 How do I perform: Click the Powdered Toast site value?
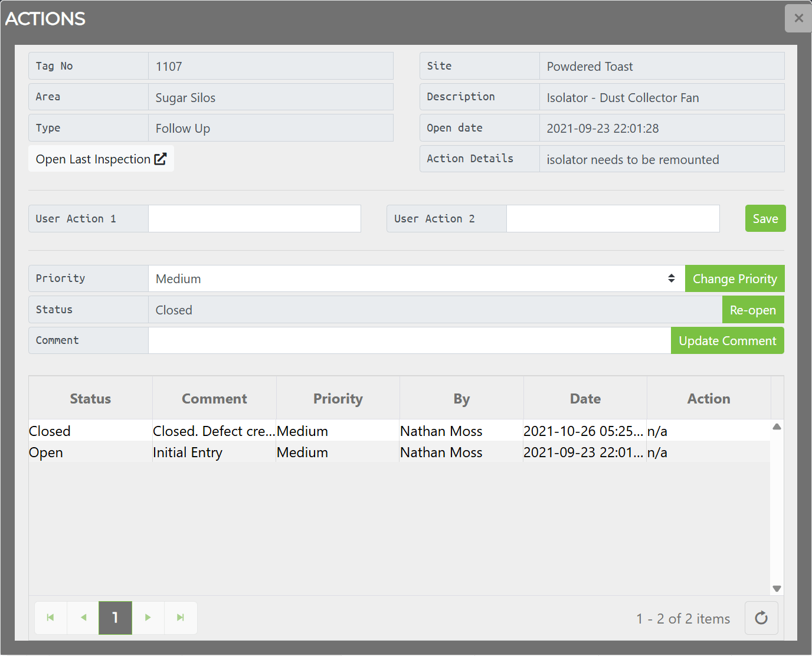coord(662,66)
